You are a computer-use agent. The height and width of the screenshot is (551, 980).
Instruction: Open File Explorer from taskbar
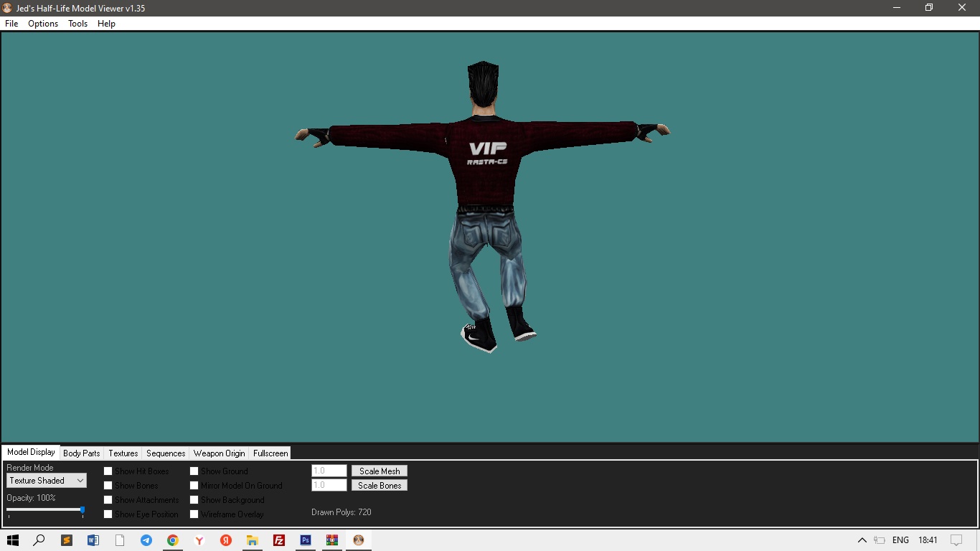(253, 540)
